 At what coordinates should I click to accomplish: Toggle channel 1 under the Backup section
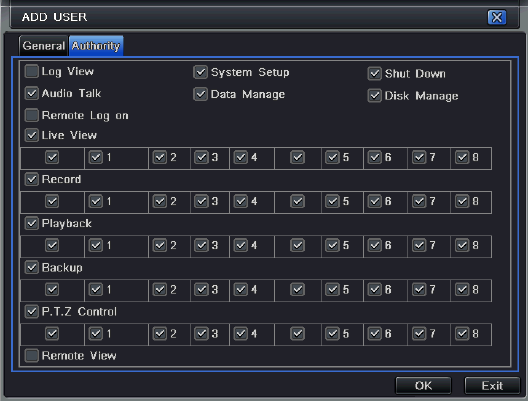point(96,290)
